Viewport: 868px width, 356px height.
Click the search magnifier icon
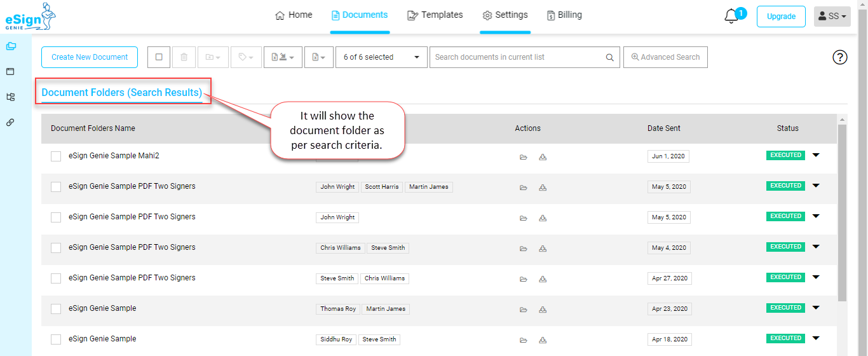pos(609,57)
